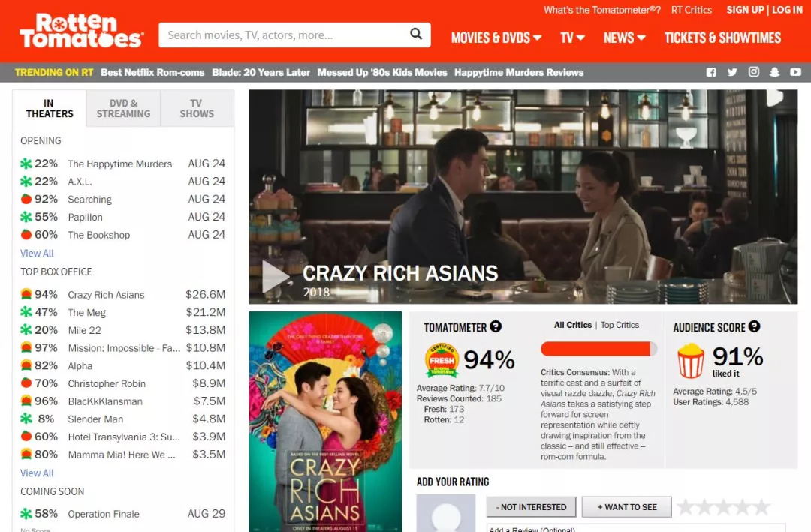This screenshot has width=811, height=532.
Task: Click the Crazy Rich Asians video title
Action: [399, 273]
